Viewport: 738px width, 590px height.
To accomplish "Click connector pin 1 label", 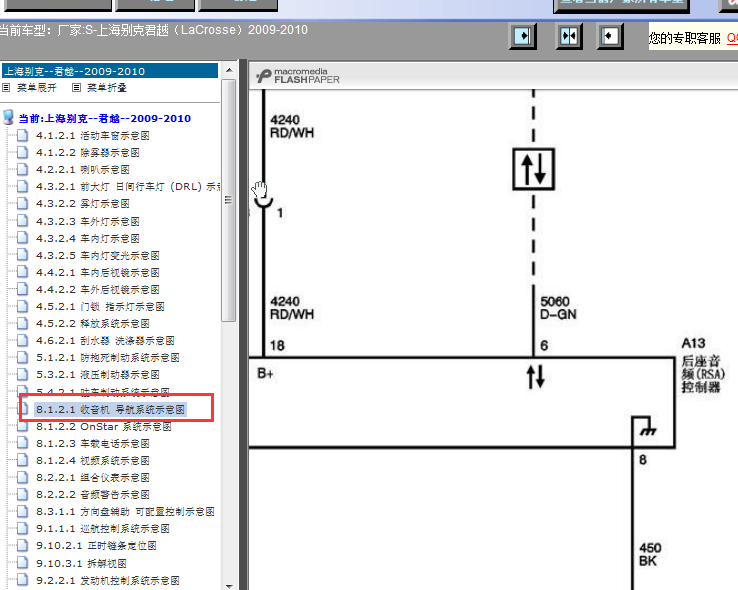I will click(280, 213).
